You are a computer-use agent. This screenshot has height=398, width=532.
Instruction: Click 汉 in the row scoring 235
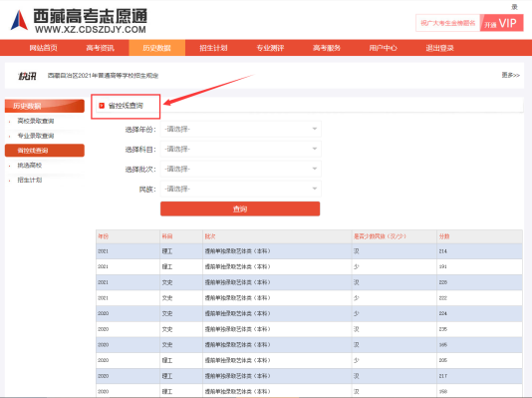pos(357,329)
